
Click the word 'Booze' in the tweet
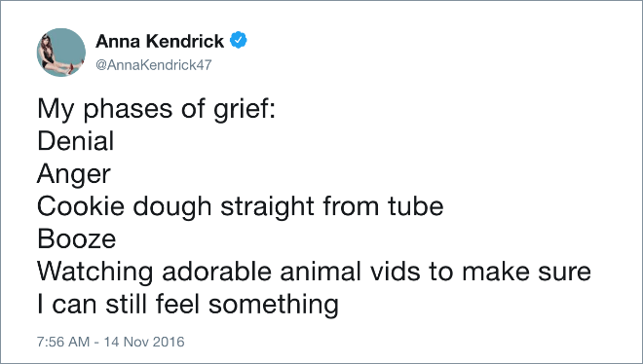pos(77,239)
